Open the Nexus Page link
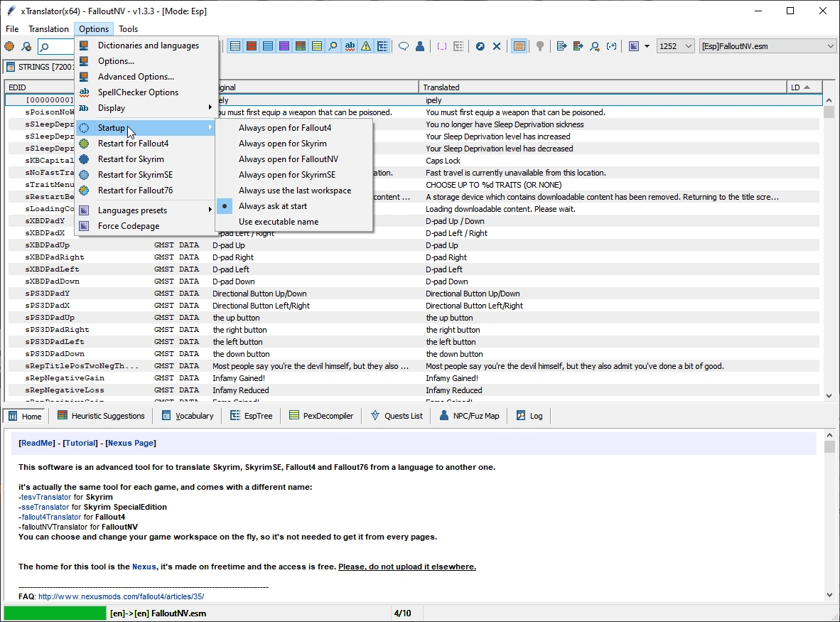Image resolution: width=840 pixels, height=622 pixels. (131, 443)
